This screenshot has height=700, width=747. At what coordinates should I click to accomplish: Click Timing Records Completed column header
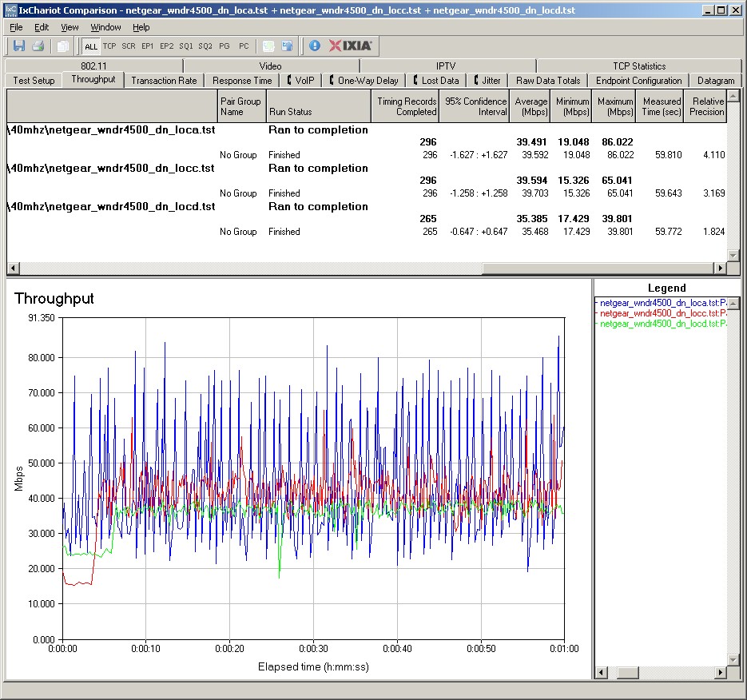[405, 106]
